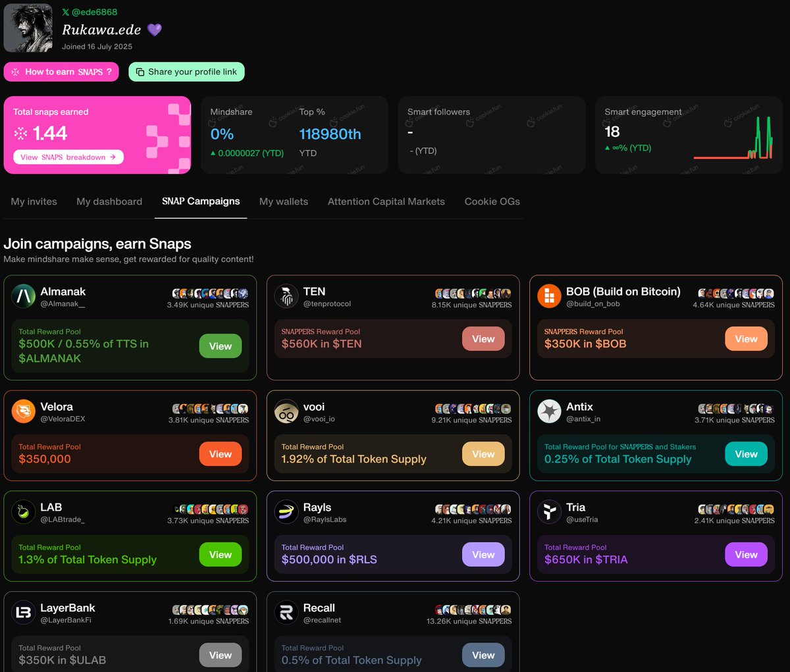
Task: View the Rayls $RLS campaign
Action: [x=483, y=555]
